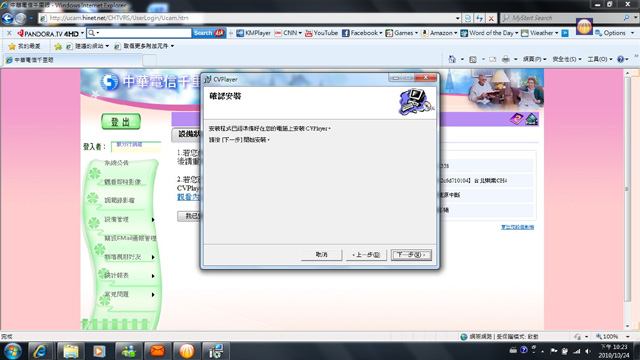640x360 pixels.
Task: Click the green house Home icon in page header
Action: click(531, 119)
